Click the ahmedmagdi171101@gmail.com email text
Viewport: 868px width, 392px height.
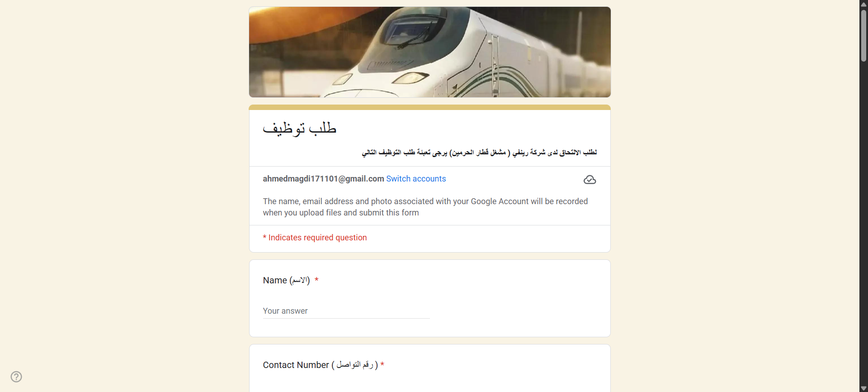click(x=323, y=179)
